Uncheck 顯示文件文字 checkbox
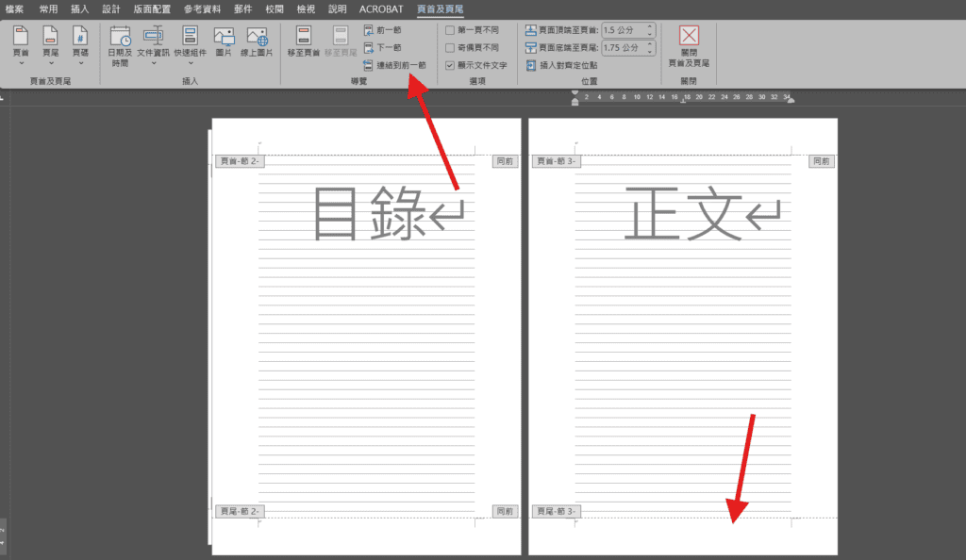This screenshot has width=966, height=560. pos(450,65)
